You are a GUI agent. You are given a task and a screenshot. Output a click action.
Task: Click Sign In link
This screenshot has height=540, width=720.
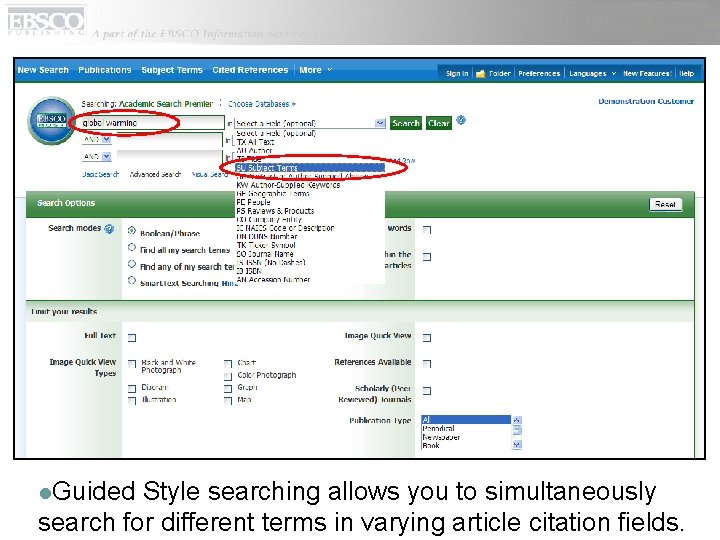[x=457, y=73]
